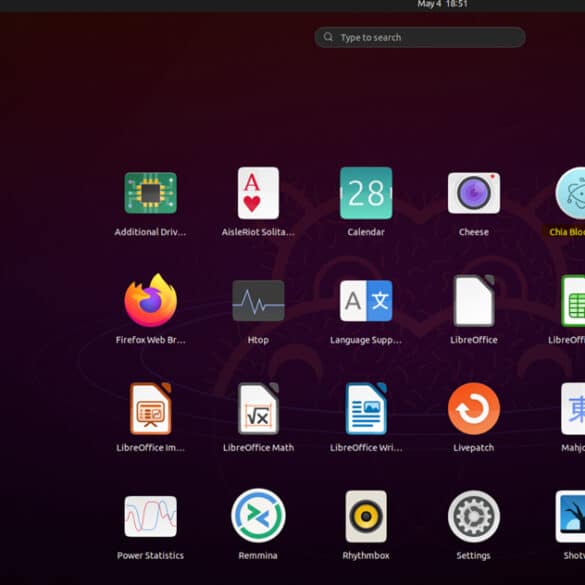Open the May 4 clock menu
The image size is (585, 585).
pos(442,4)
